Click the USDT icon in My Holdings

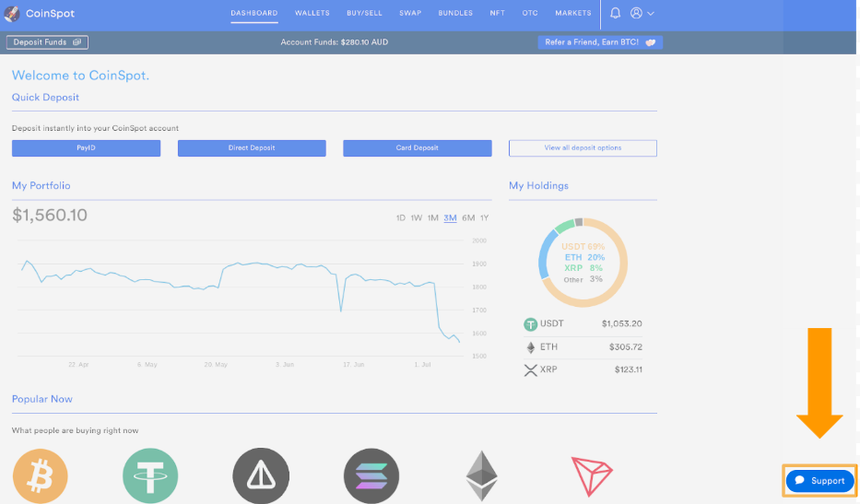click(x=530, y=324)
